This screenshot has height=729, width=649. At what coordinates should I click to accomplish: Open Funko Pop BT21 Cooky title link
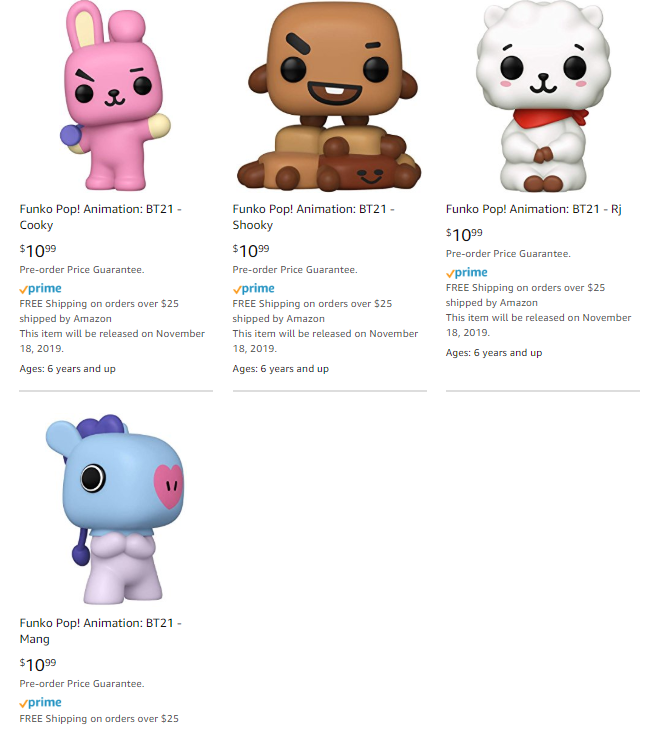click(x=100, y=217)
